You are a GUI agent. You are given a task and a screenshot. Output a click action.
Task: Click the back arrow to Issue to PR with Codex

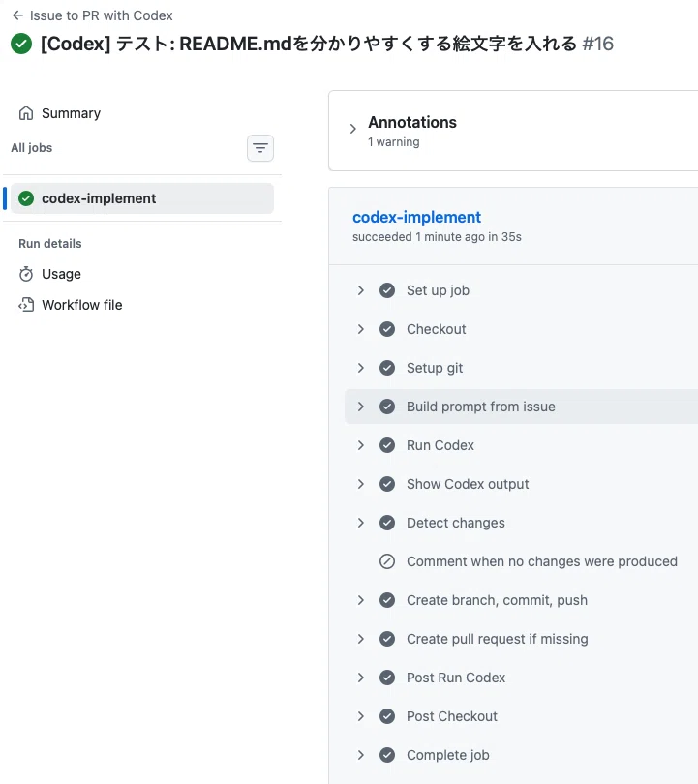click(x=17, y=15)
